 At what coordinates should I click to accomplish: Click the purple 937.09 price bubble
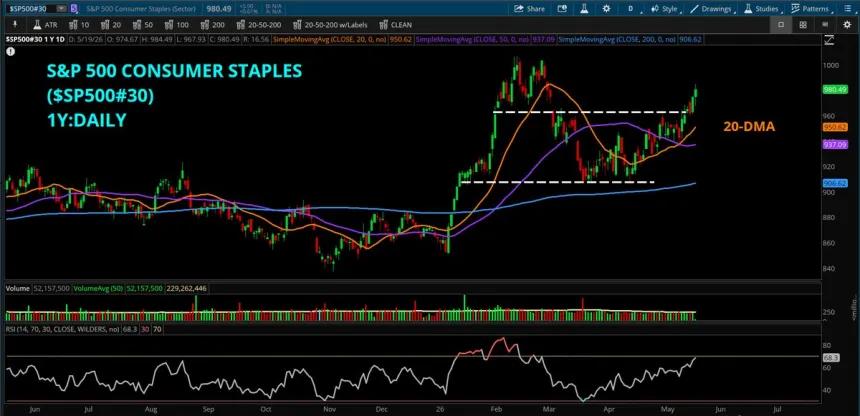pos(835,144)
